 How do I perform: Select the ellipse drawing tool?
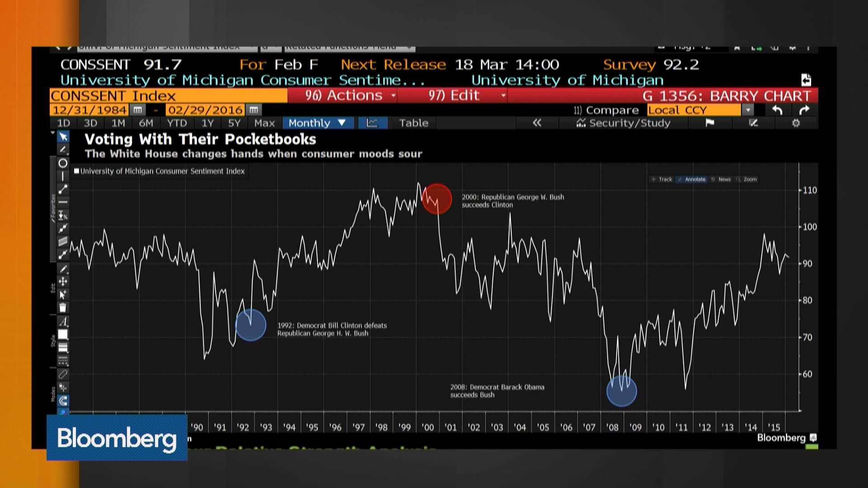pyautogui.click(x=63, y=163)
